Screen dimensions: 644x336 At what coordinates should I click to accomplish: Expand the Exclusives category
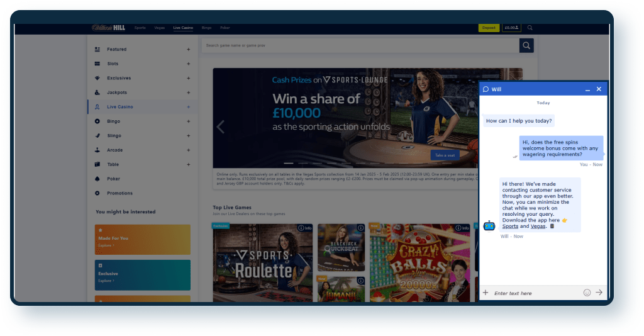[x=189, y=78]
